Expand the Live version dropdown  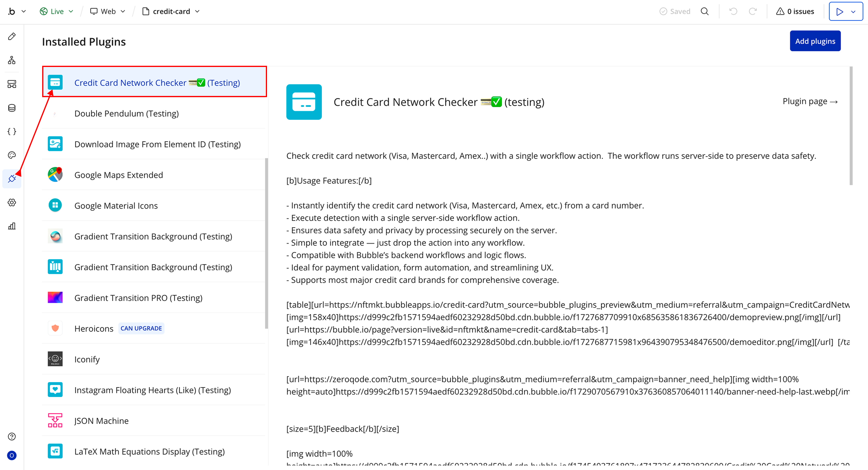[57, 11]
